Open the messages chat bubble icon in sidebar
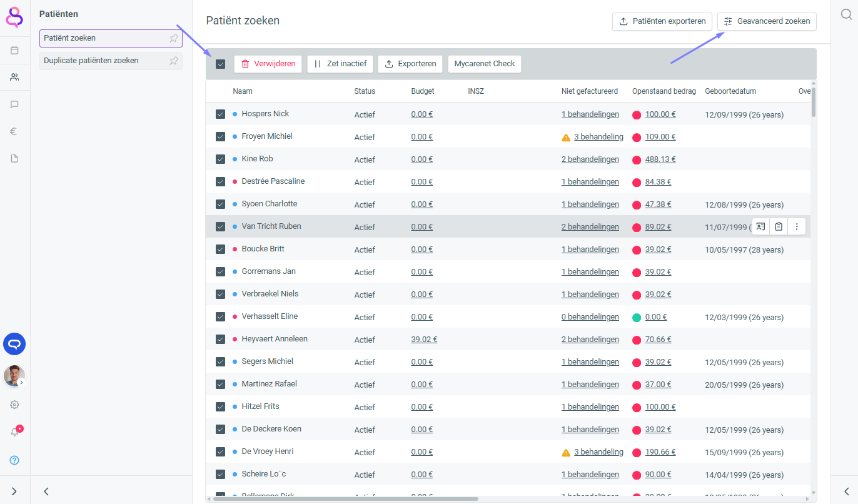The height and width of the screenshot is (504, 858). [14, 104]
